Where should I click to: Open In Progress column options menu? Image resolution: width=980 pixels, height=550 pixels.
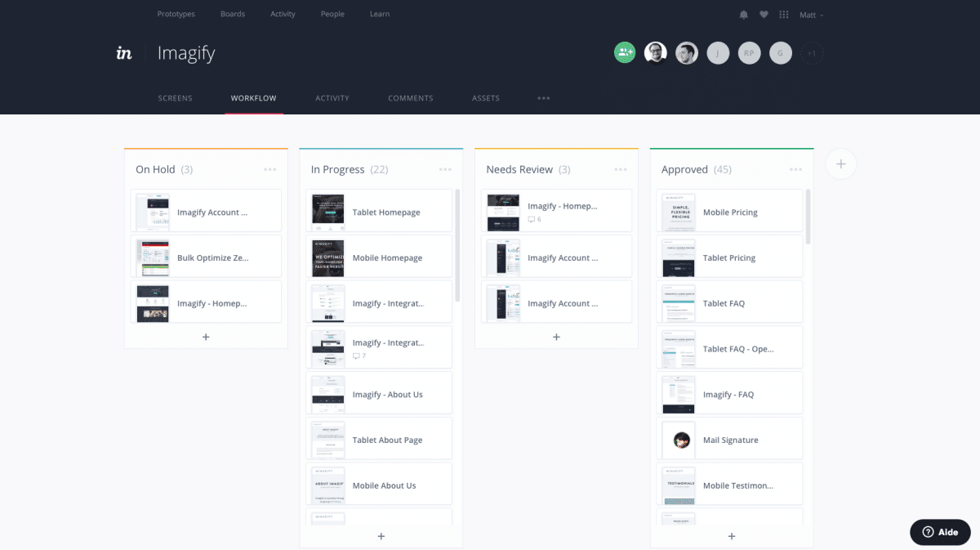pos(445,169)
